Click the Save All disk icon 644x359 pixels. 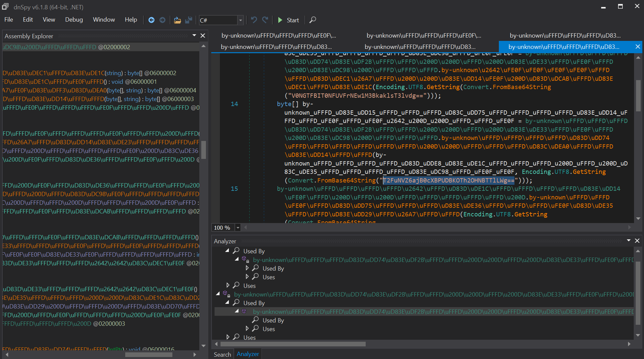[189, 20]
